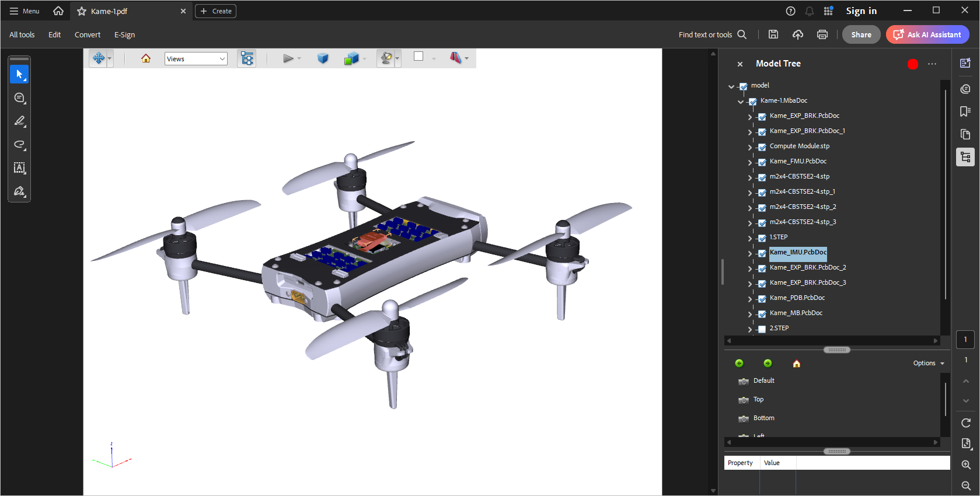Screen dimensions: 980x496
Task: Open the E-Sign menu
Action: (x=124, y=34)
